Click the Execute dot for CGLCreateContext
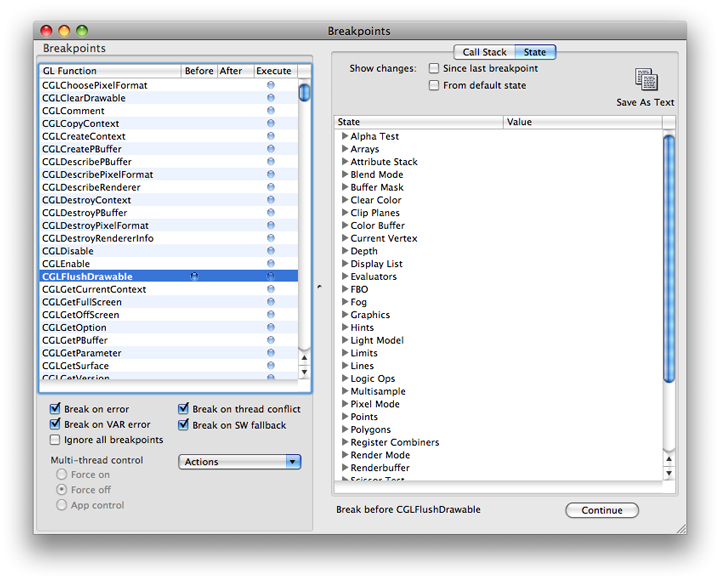720x581 pixels. pos(271,136)
